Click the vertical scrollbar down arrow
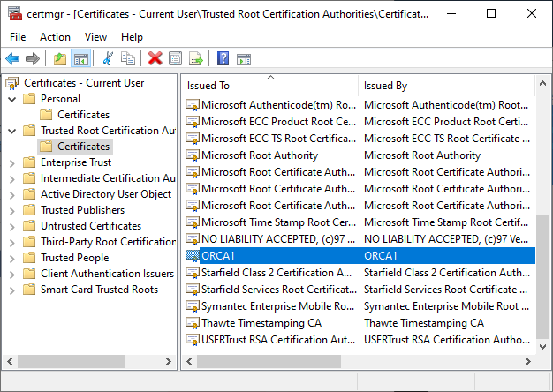Screen dimensions: 553x392 pyautogui.click(x=542, y=347)
